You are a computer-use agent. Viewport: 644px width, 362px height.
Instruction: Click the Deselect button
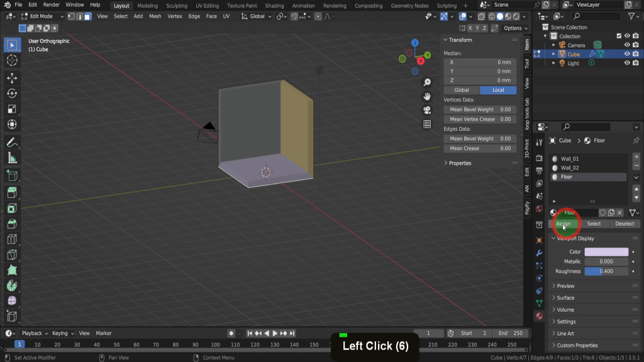click(x=625, y=224)
